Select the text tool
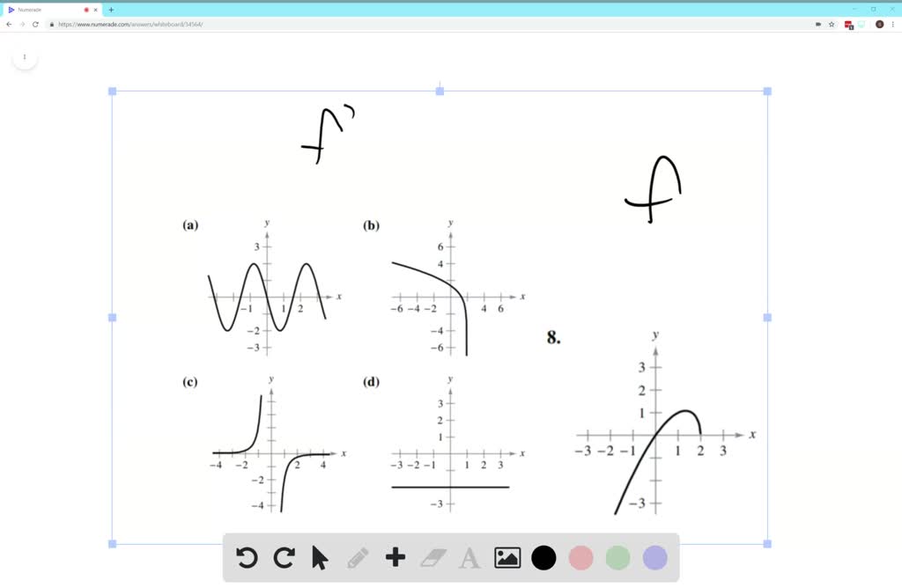The width and height of the screenshot is (902, 588). pos(469,558)
